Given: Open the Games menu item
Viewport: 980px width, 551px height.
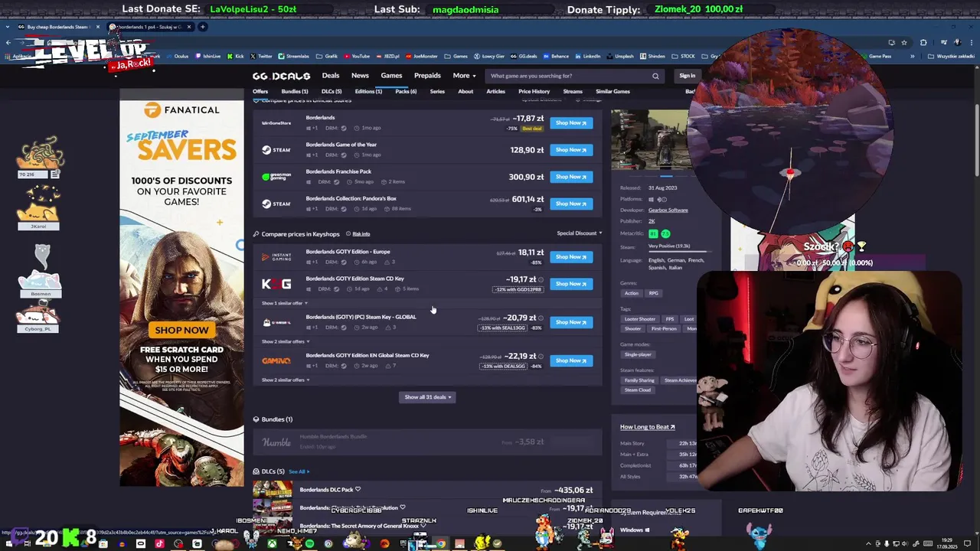Looking at the screenshot, I should 391,76.
